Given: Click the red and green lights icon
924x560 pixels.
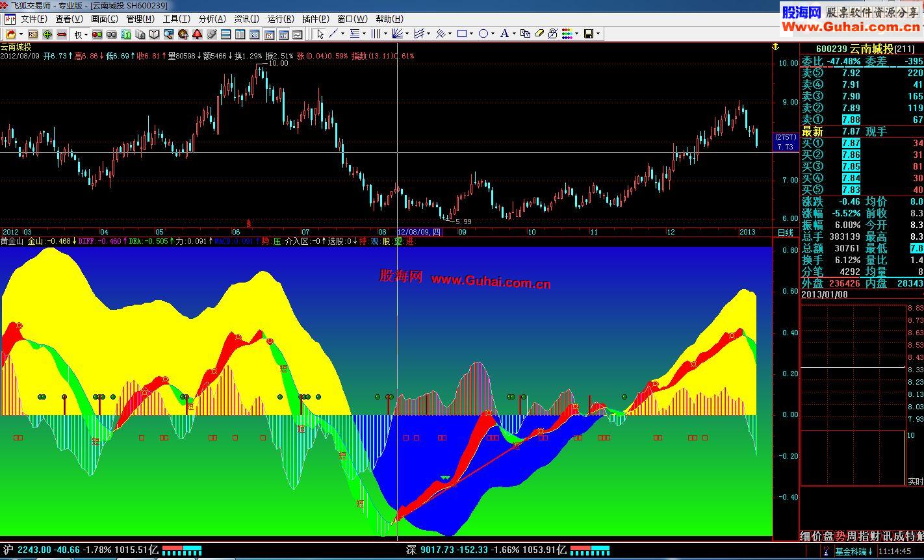Looking at the screenshot, I should [97, 34].
